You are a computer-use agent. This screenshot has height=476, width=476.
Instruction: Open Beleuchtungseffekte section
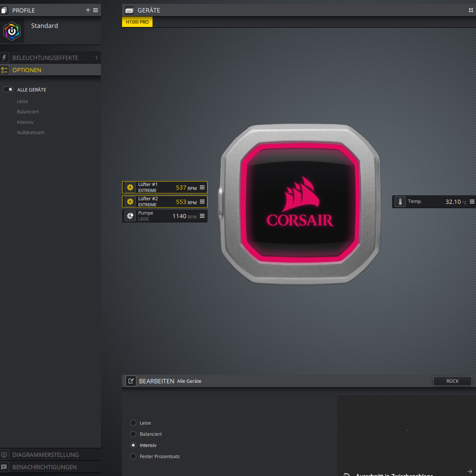(50, 57)
